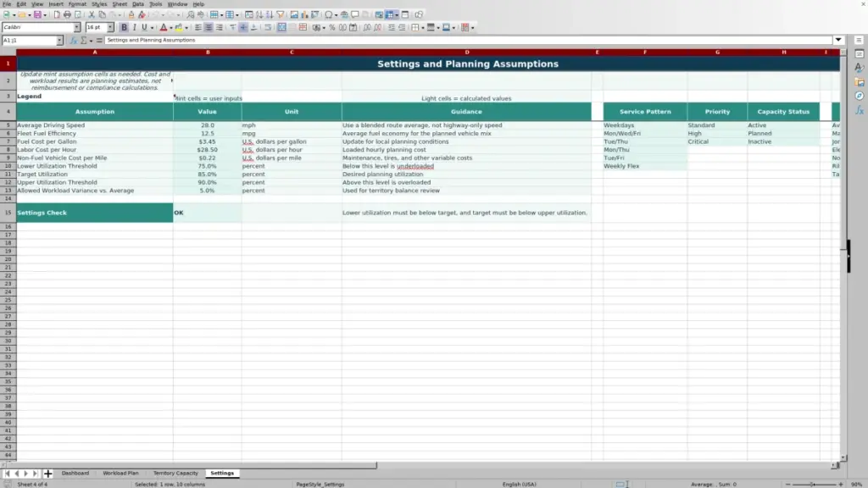Open the Background Color dropdown arrow
Image resolution: width=868 pixels, height=488 pixels.
tap(186, 27)
